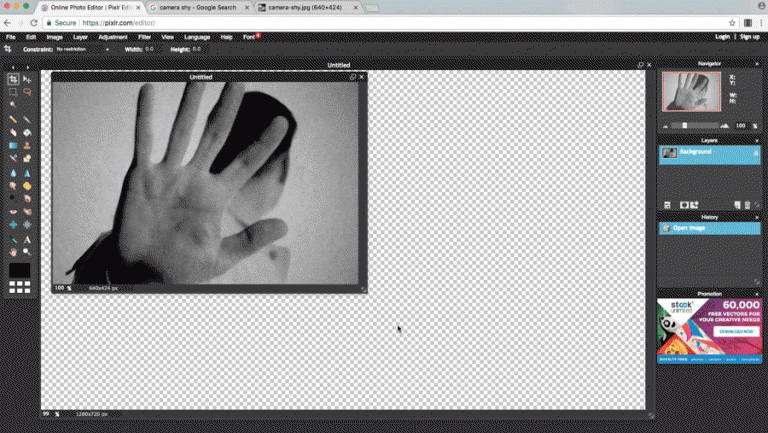Select the Burn tool
The image size is (768, 433).
click(x=27, y=198)
